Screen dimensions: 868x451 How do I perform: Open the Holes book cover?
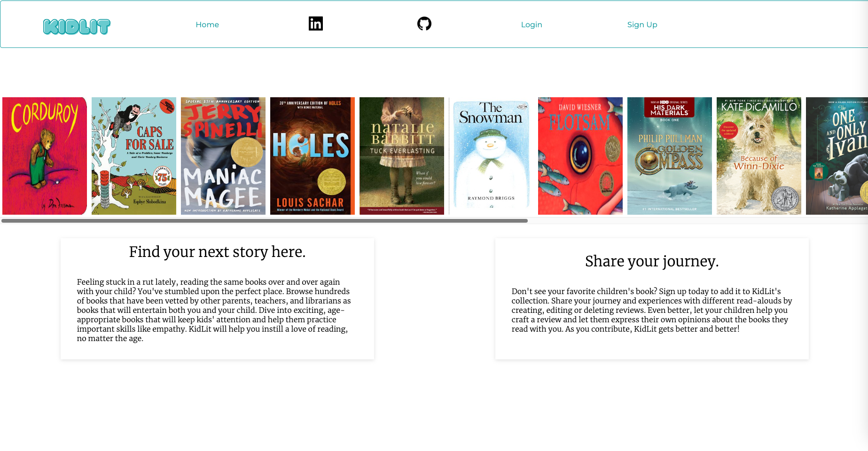tap(313, 156)
